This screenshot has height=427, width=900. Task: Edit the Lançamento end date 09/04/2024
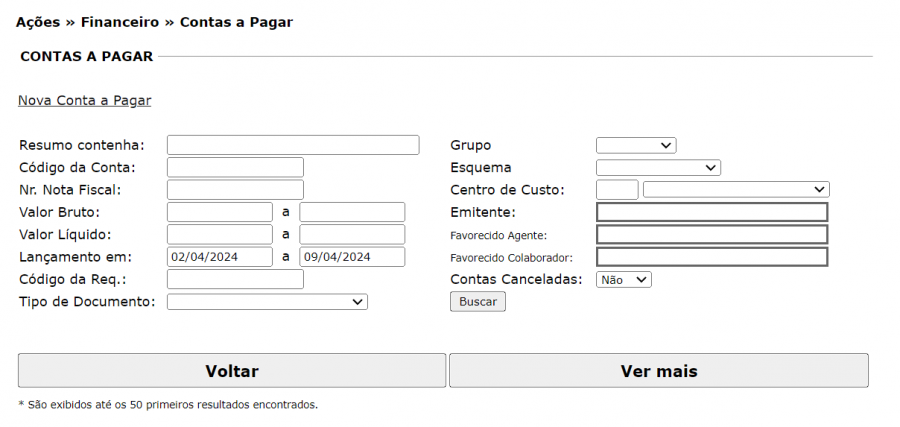[352, 257]
